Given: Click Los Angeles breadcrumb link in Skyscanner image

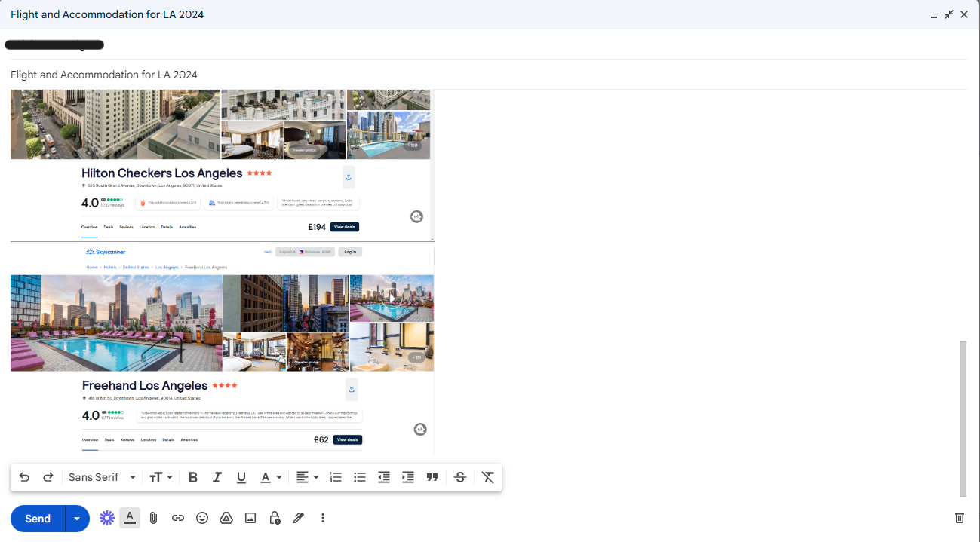Looking at the screenshot, I should [x=167, y=267].
